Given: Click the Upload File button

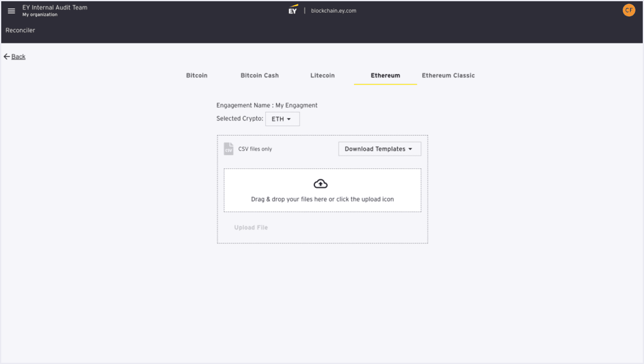Looking at the screenshot, I should (251, 227).
